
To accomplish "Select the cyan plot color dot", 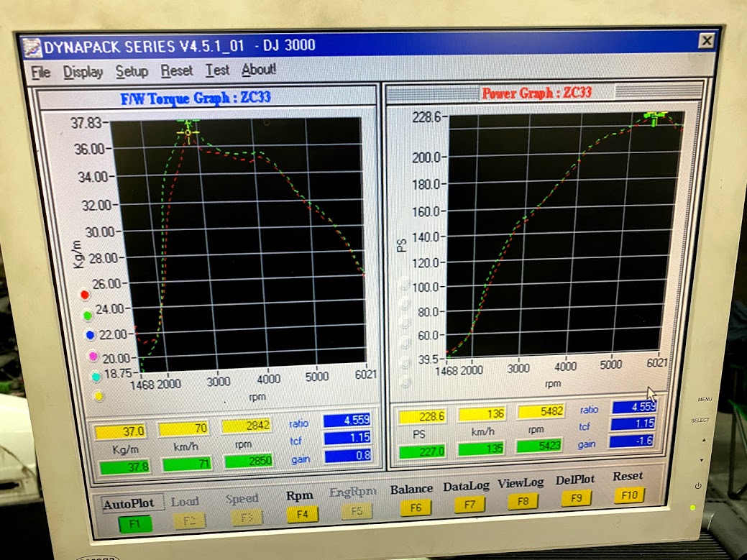I will (x=96, y=377).
